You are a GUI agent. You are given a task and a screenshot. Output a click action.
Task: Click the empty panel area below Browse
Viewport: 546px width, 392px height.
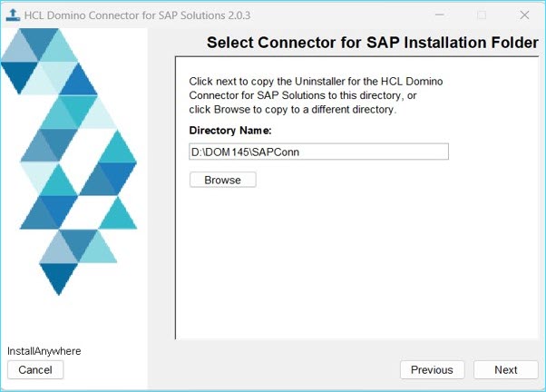point(354,263)
